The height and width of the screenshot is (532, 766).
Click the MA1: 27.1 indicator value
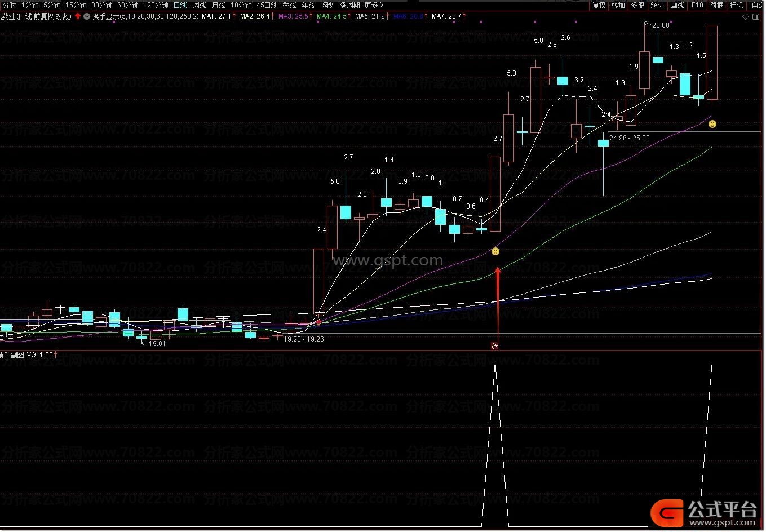point(216,16)
